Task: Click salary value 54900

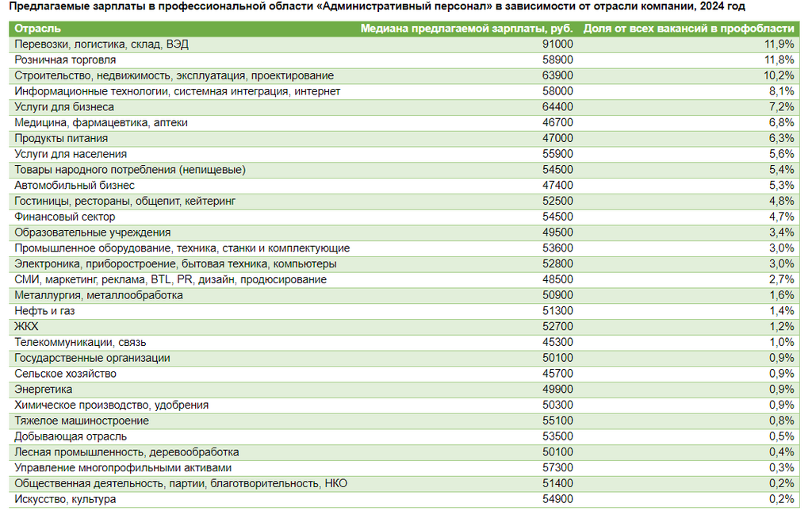Action: [557, 500]
